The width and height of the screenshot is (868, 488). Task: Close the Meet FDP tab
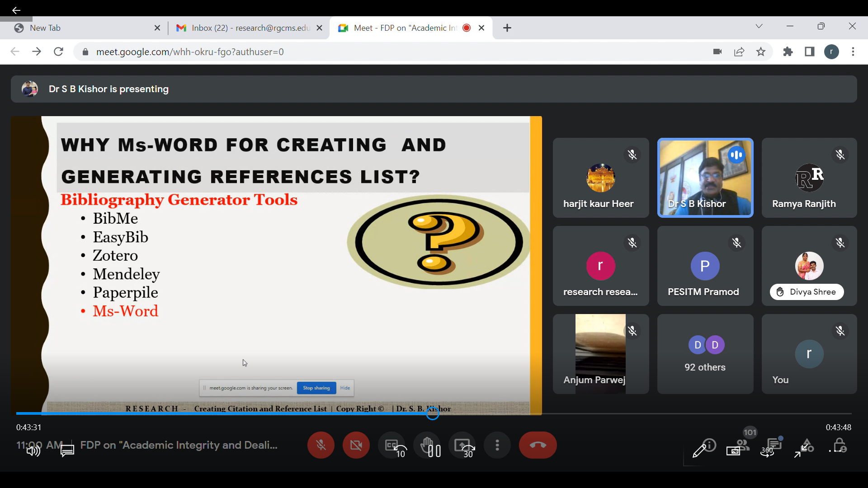tap(482, 28)
